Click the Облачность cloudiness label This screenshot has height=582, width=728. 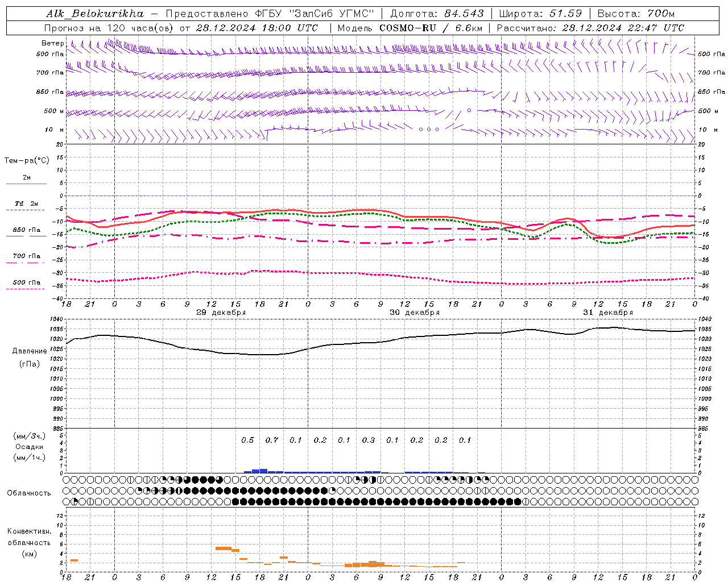pos(29,493)
